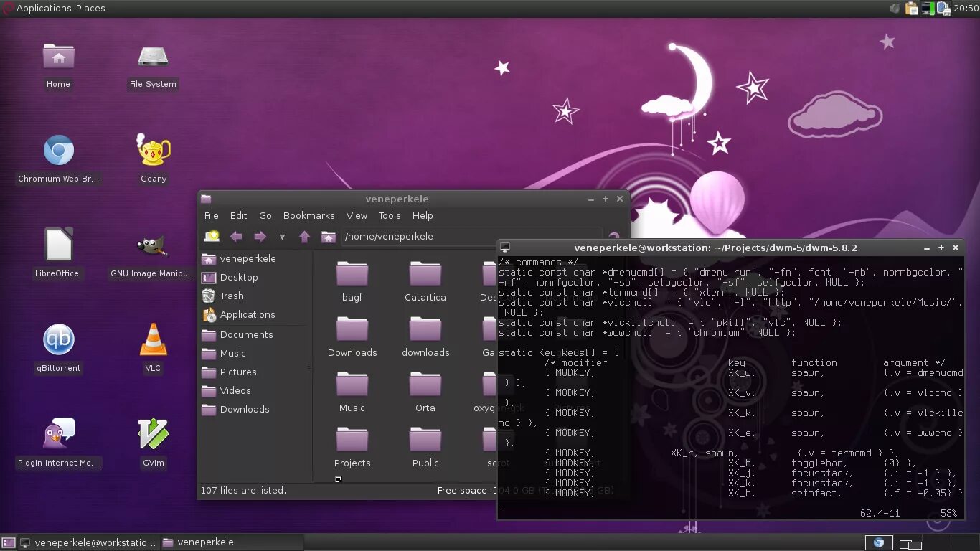Click the network connection tray icon
The image size is (980, 551).
pyautogui.click(x=944, y=9)
